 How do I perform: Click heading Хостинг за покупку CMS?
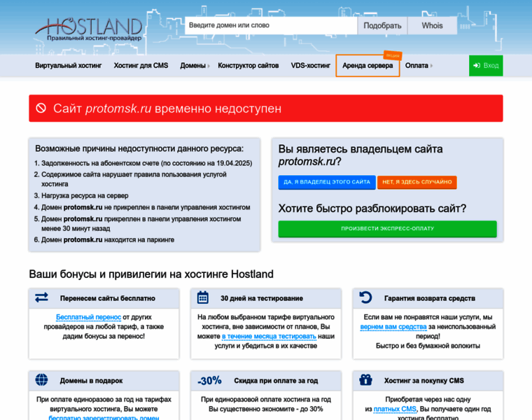click(423, 381)
